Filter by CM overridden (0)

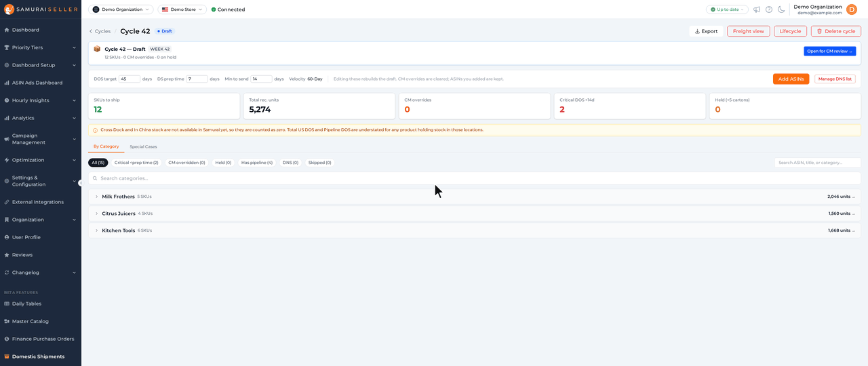tap(186, 163)
